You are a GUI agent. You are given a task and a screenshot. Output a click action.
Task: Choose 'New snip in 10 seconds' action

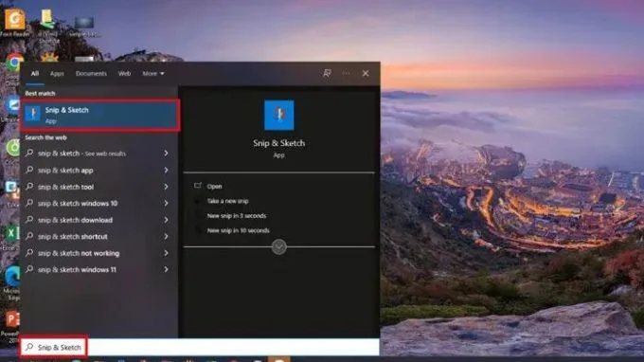pos(239,231)
